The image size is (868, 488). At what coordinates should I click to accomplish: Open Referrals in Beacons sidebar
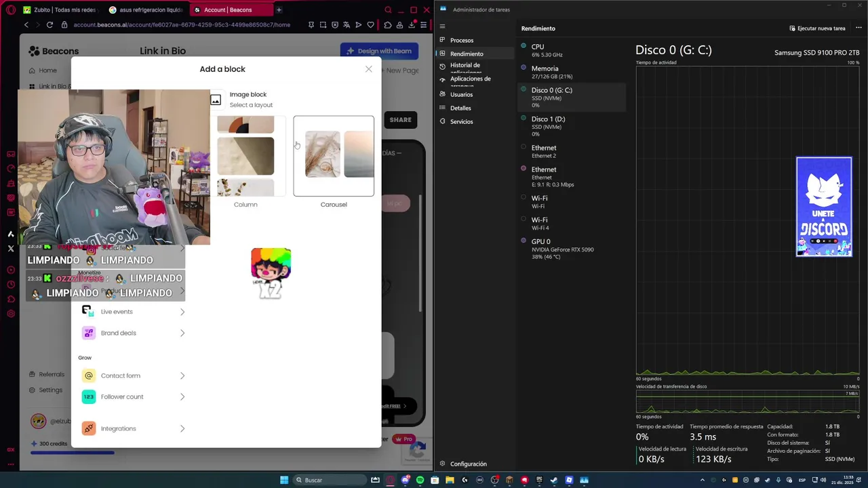click(47, 374)
